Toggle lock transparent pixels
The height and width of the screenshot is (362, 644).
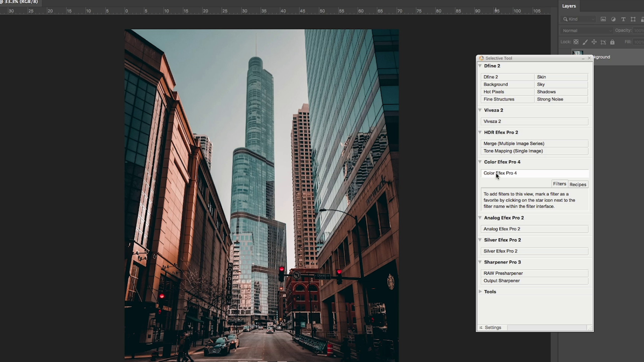[x=576, y=42]
